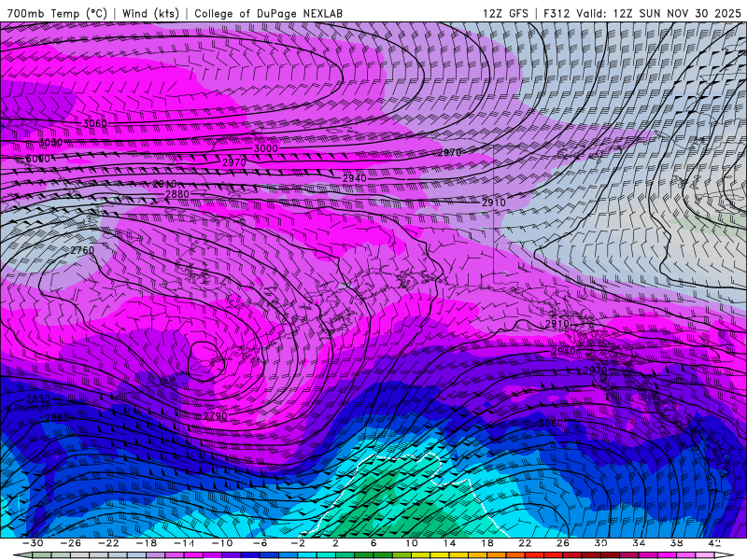This screenshot has width=747, height=560.
Task: Click the 22 color scale label
Action: pos(525,543)
